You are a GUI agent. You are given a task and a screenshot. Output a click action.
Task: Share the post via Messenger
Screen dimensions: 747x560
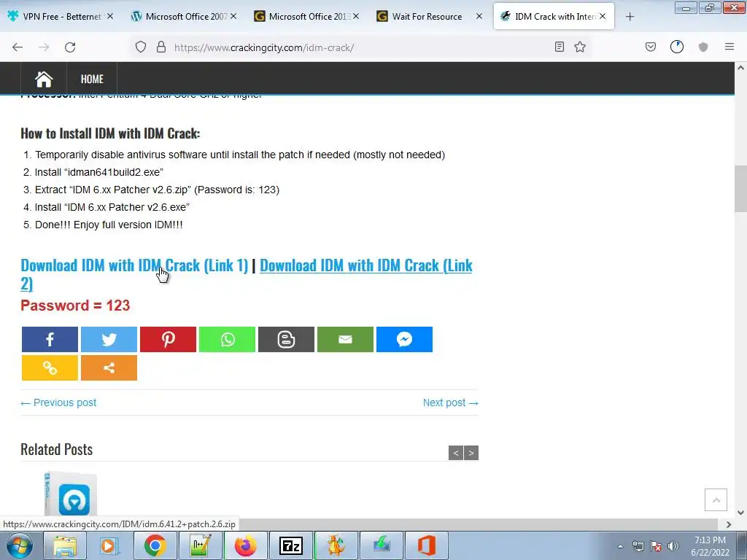click(404, 340)
